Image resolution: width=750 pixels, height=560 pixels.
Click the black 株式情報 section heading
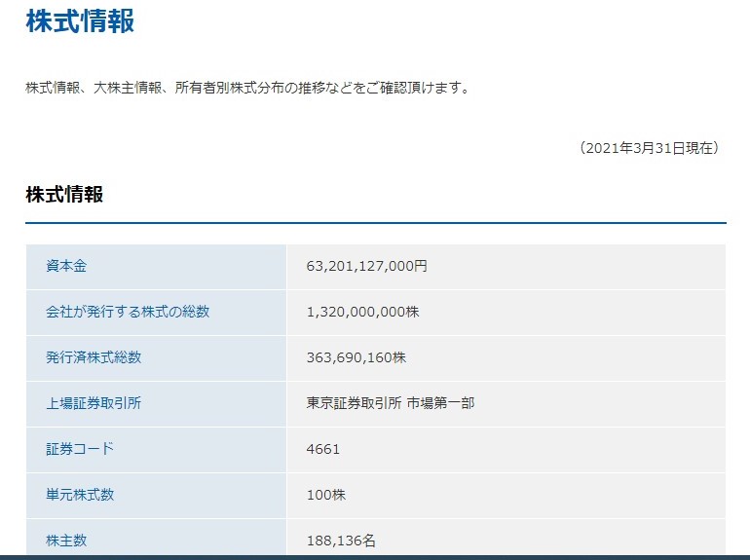point(64,194)
